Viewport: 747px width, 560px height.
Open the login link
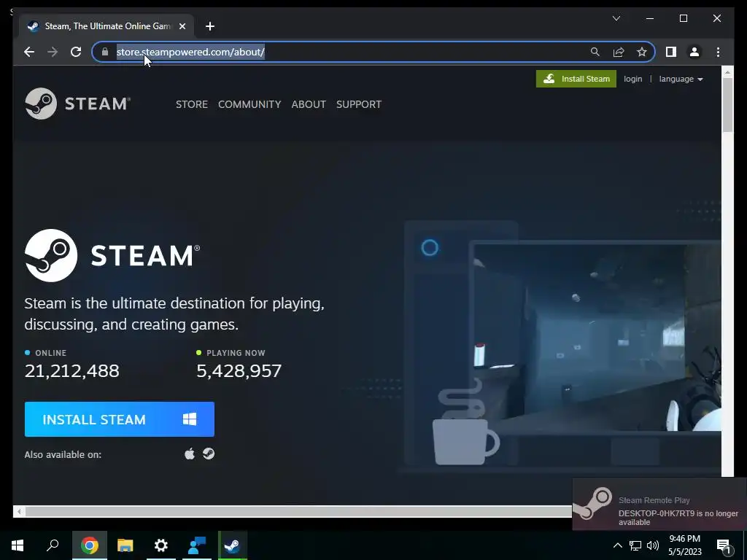click(x=632, y=79)
